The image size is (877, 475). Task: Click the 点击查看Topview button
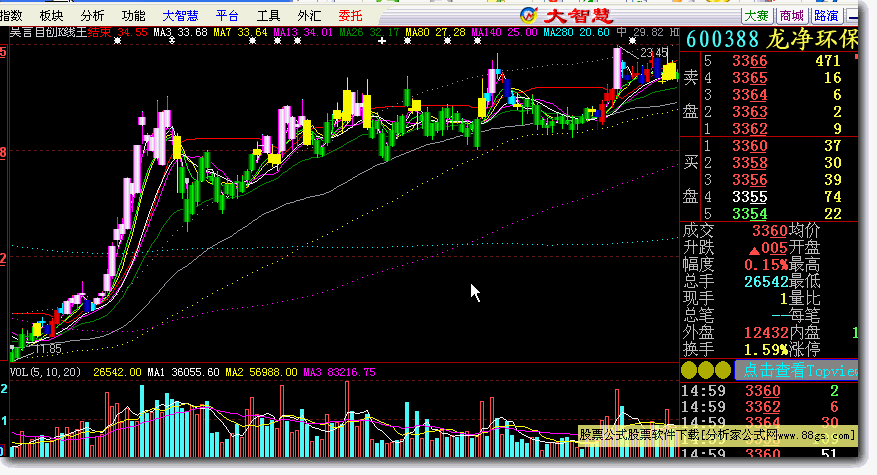coord(796,370)
